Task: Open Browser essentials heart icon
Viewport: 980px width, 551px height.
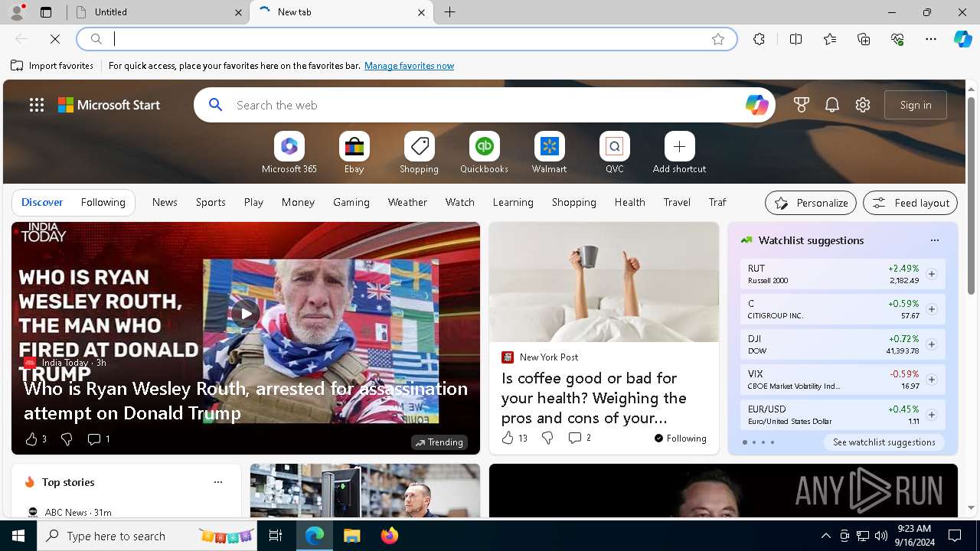Action: tap(897, 39)
